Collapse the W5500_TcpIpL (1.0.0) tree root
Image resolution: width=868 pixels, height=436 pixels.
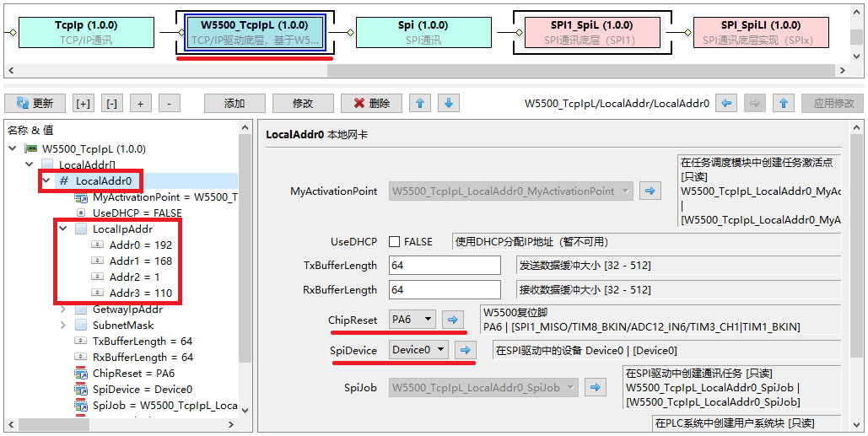click(x=12, y=148)
